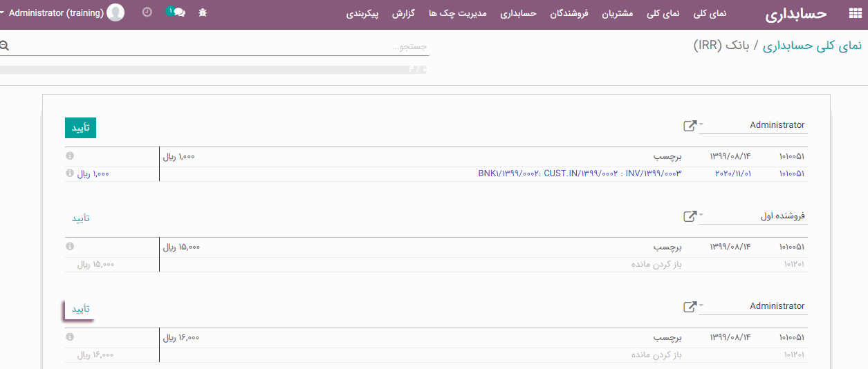Image resolution: width=868 pixels, height=369 pixels.
Task: Go to نمای کلی حسابداری breadcrumb link
Action: 813,46
